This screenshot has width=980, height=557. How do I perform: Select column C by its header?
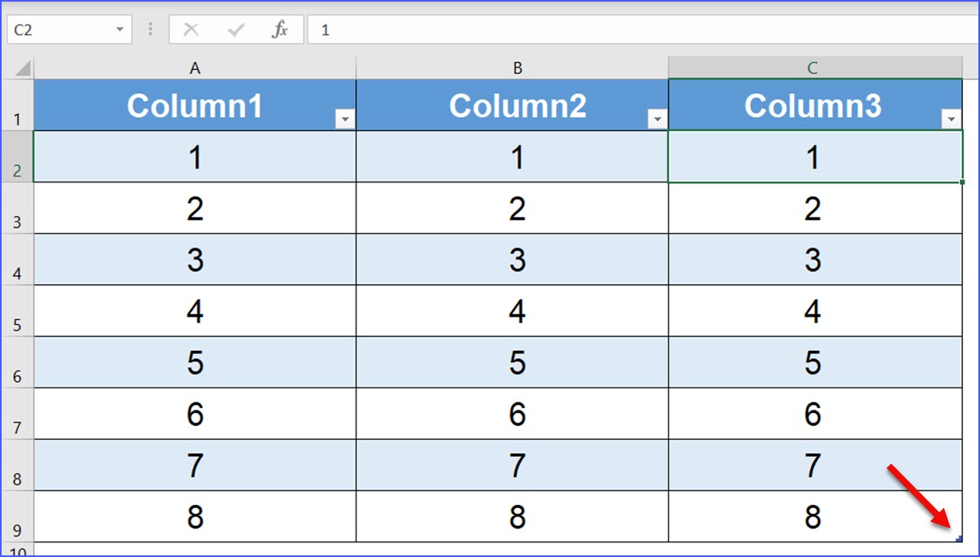813,68
